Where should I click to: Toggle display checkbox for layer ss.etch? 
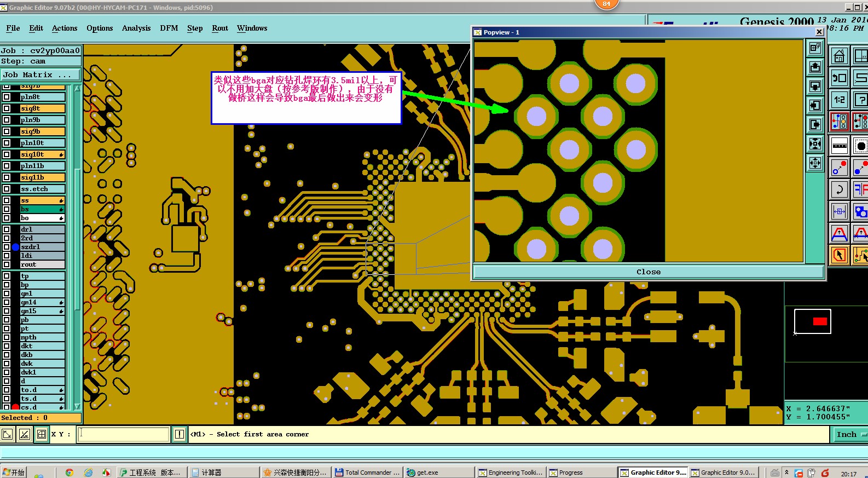[7, 189]
